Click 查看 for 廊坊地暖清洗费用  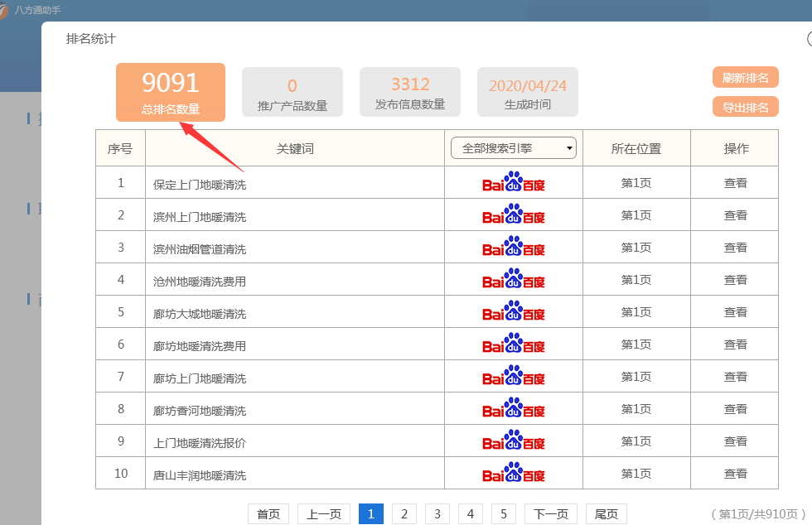pos(736,344)
